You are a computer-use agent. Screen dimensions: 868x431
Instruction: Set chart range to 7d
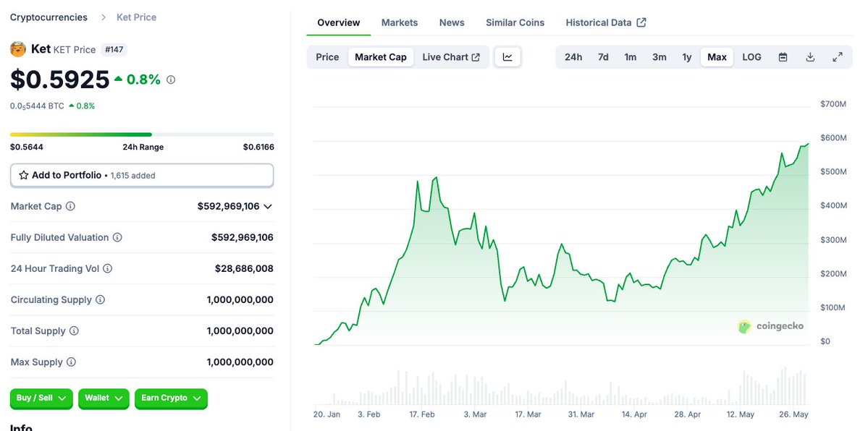pos(603,57)
